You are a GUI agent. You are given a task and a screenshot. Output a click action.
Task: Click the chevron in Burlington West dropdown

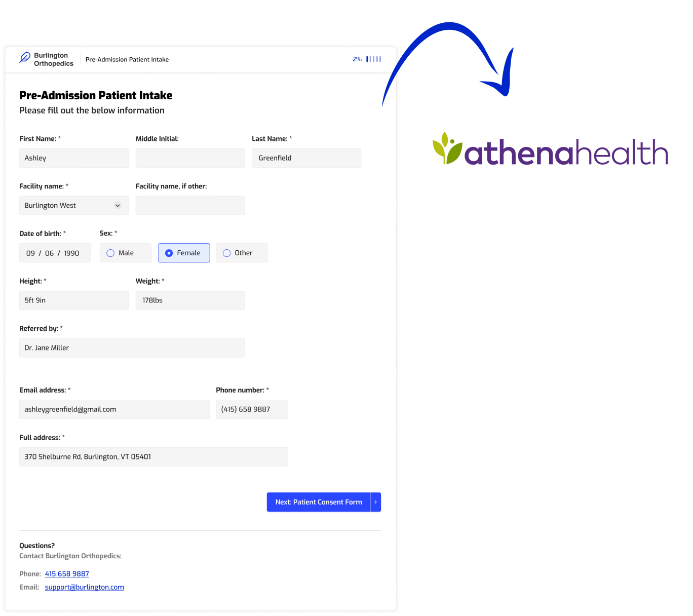pos(118,206)
